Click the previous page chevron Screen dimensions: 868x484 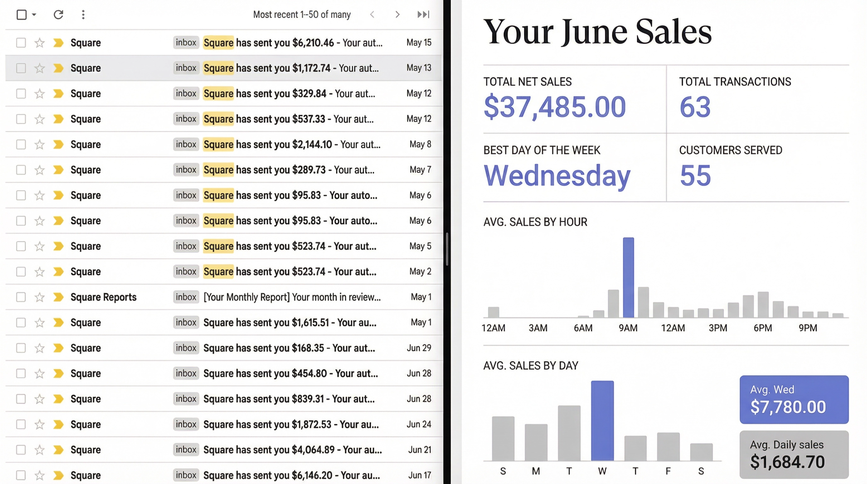point(372,14)
